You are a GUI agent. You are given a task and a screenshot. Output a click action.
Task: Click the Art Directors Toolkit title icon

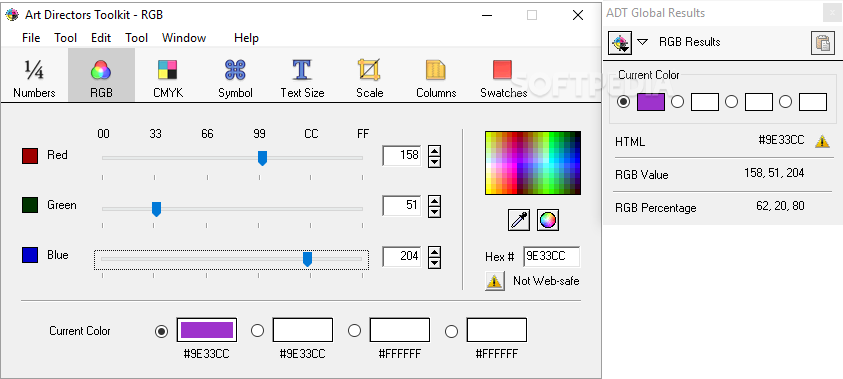click(12, 15)
